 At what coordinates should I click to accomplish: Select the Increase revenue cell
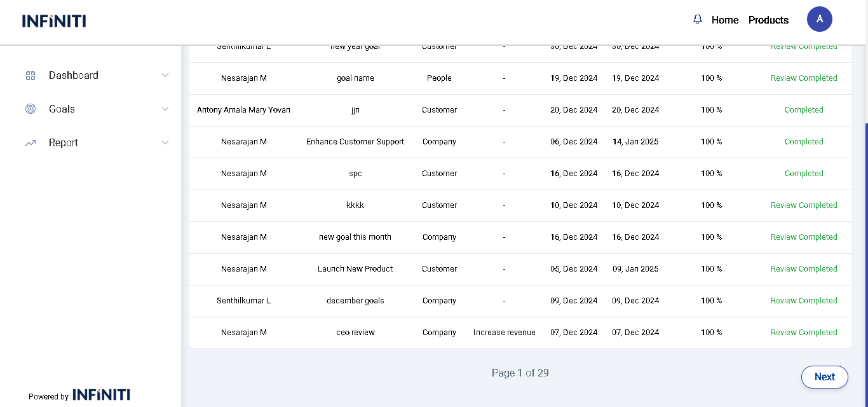pos(504,333)
